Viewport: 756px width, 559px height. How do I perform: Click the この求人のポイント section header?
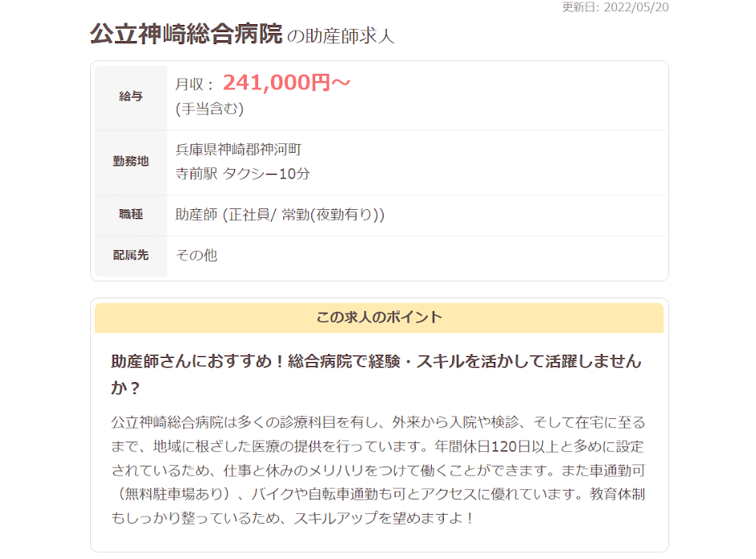(379, 317)
